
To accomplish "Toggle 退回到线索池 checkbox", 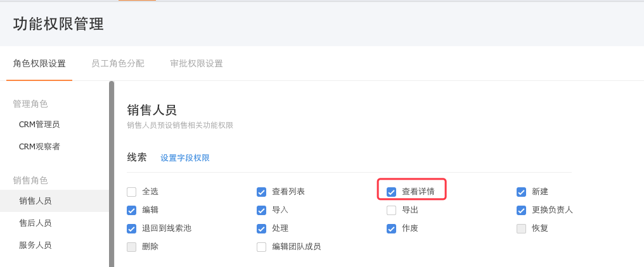I will click(x=132, y=228).
